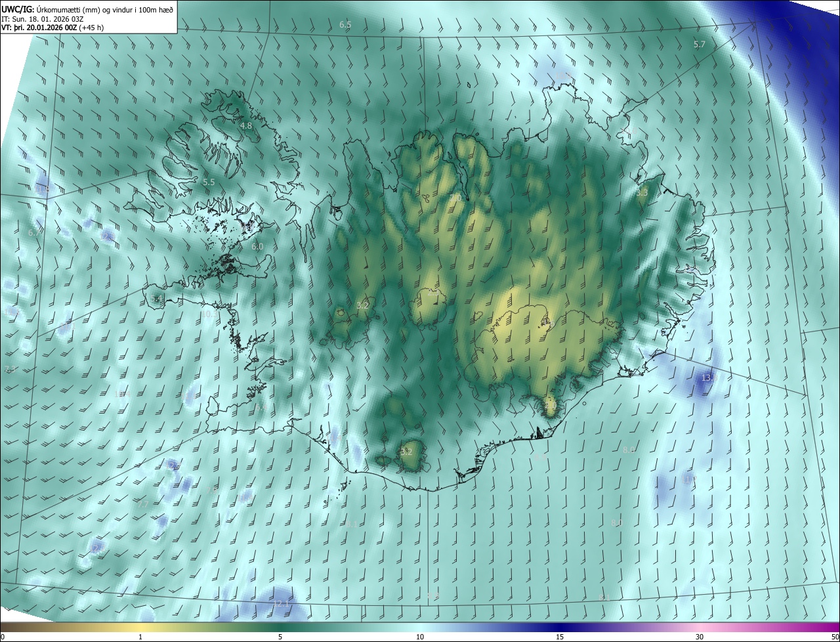This screenshot has height=642, width=840.
Task: Click the colorbar tick label 30
Action: [x=700, y=637]
